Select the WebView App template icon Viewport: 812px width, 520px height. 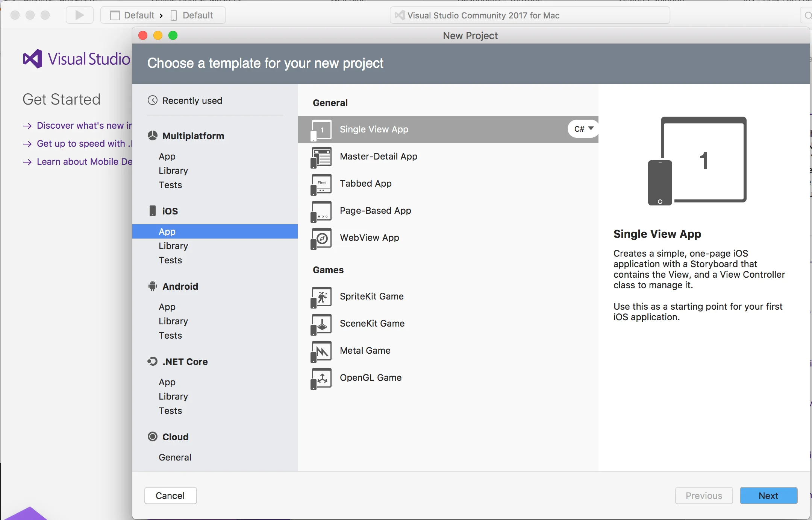[321, 238]
